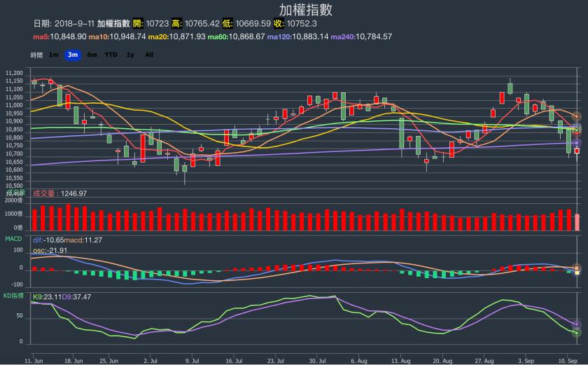Click the ma60 legend label

click(237, 36)
